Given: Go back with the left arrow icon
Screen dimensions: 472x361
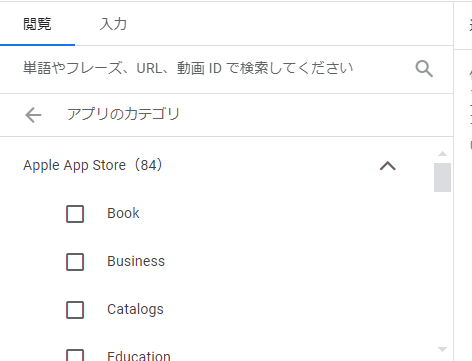Looking at the screenshot, I should (33, 115).
